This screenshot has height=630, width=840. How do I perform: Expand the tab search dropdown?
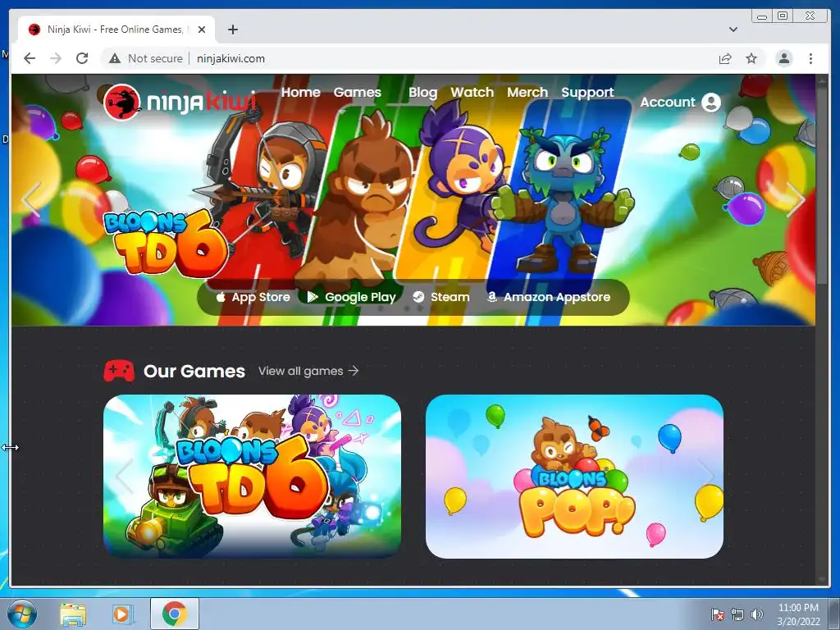point(733,30)
